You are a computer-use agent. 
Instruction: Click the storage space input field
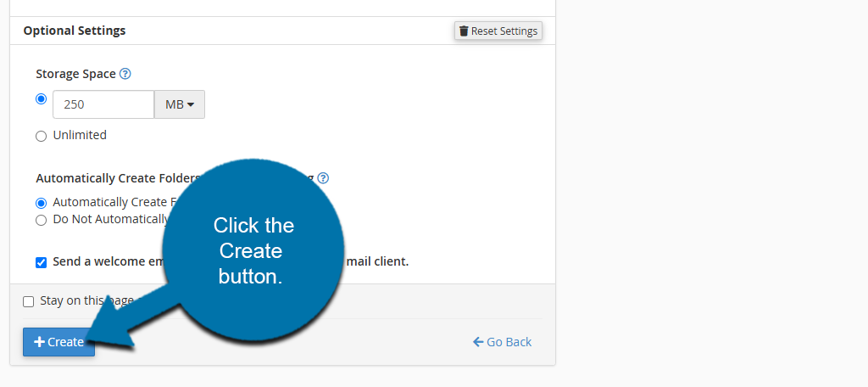click(x=103, y=104)
